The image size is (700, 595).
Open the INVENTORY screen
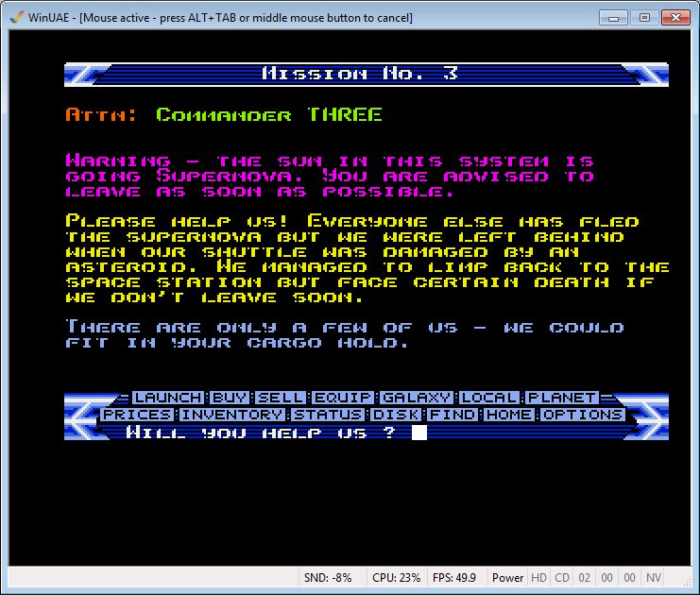coord(232,415)
